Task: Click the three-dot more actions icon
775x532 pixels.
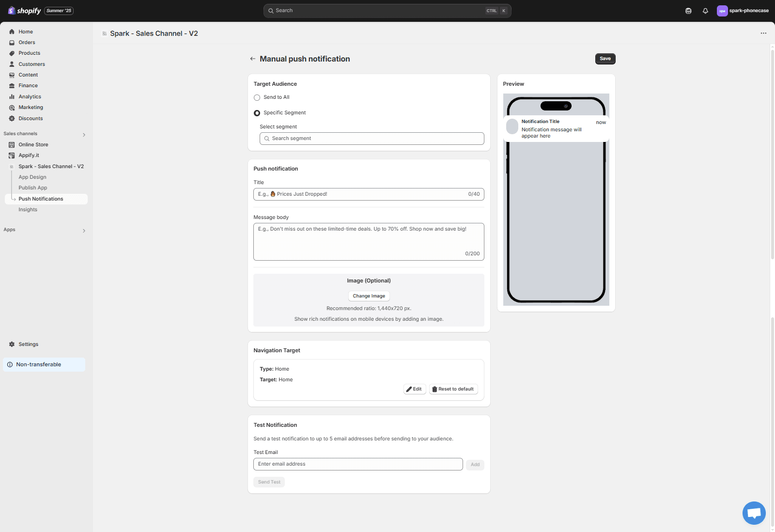Action: (763, 33)
